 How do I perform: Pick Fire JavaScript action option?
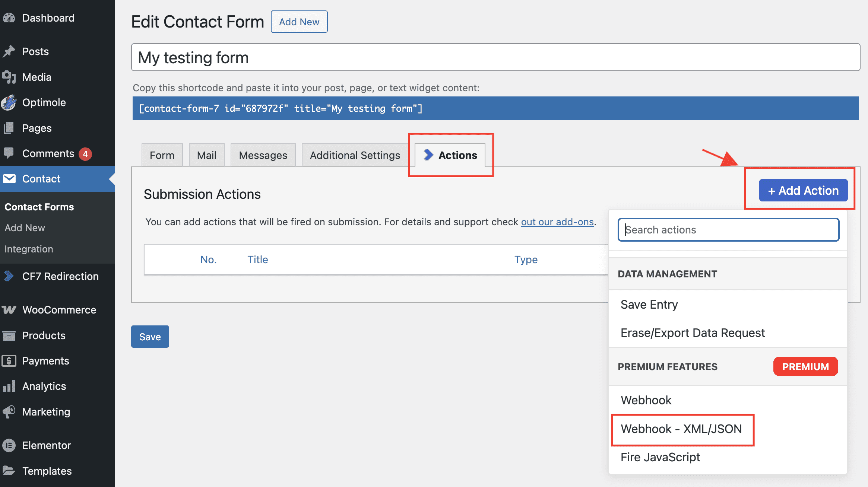coord(660,457)
